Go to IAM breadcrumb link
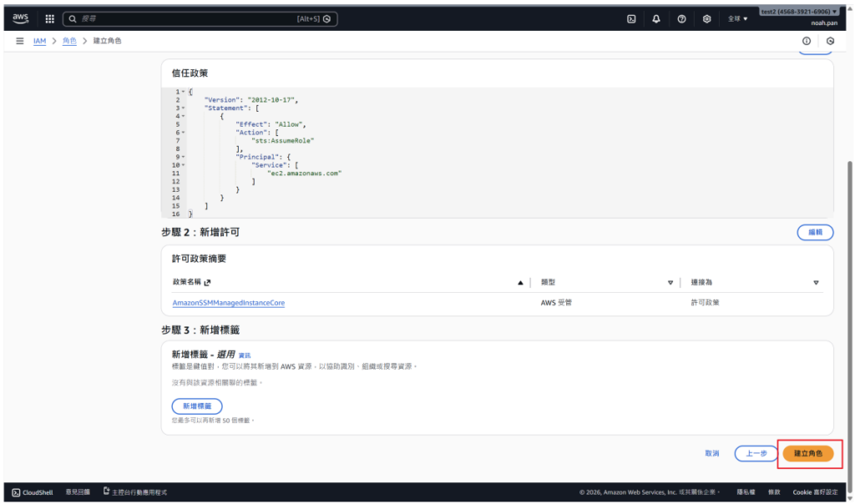Viewport: 855px width, 504px height. 39,41
